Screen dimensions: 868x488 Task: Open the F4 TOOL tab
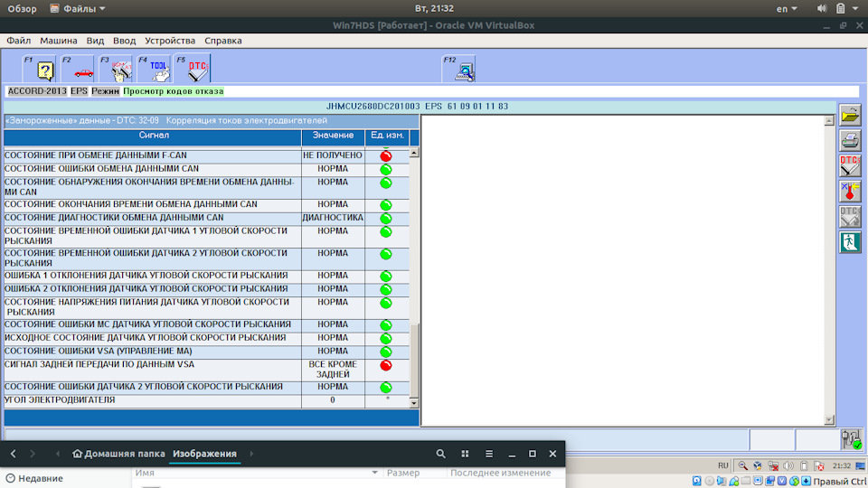pos(154,69)
